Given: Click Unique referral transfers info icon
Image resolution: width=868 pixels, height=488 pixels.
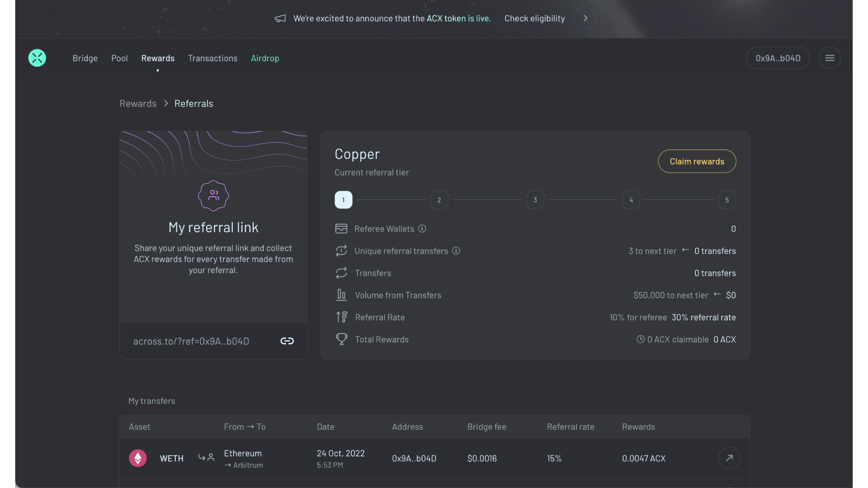Looking at the screenshot, I should click(x=456, y=251).
